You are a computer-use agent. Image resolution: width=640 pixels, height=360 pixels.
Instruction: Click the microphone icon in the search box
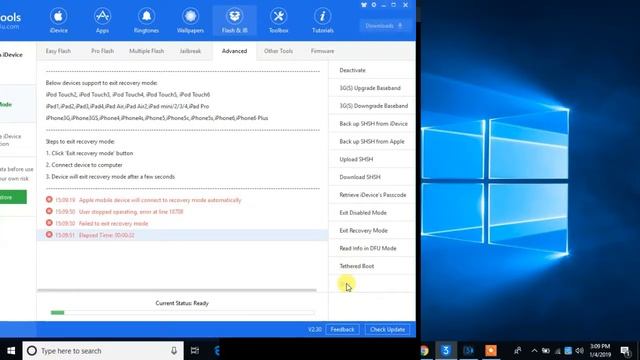click(x=174, y=351)
